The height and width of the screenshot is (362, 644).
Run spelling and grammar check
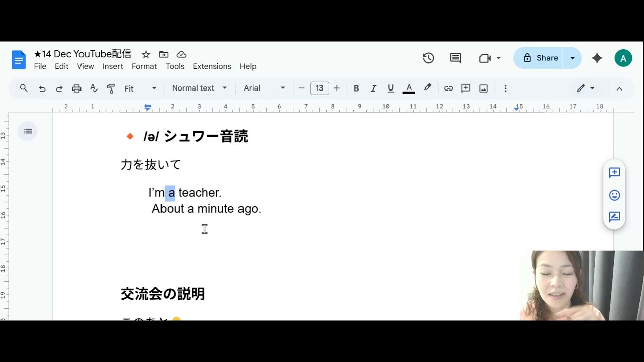(94, 88)
